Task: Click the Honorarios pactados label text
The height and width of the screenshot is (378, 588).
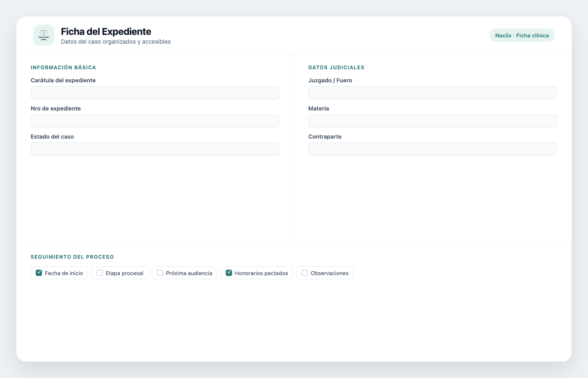Action: pos(261,273)
